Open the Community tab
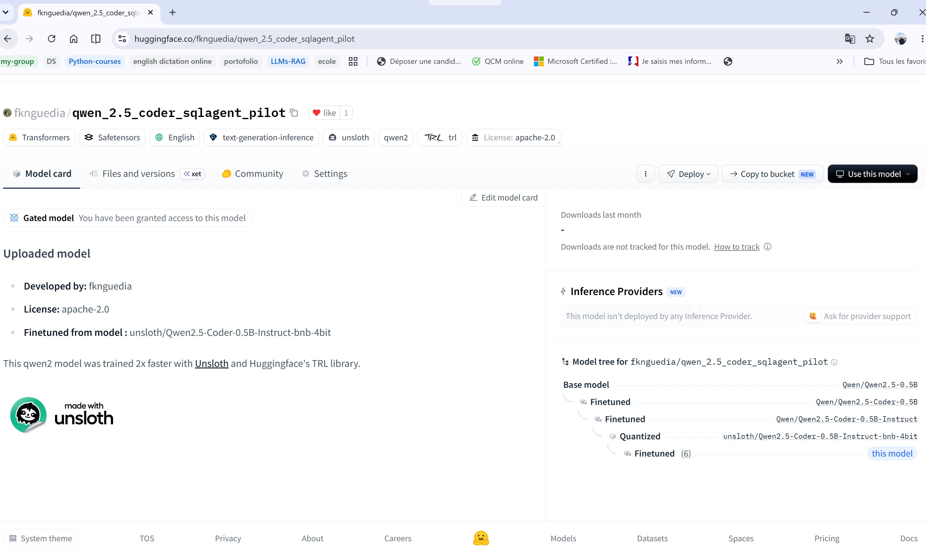Screen dimensions: 926x560 pos(253,174)
